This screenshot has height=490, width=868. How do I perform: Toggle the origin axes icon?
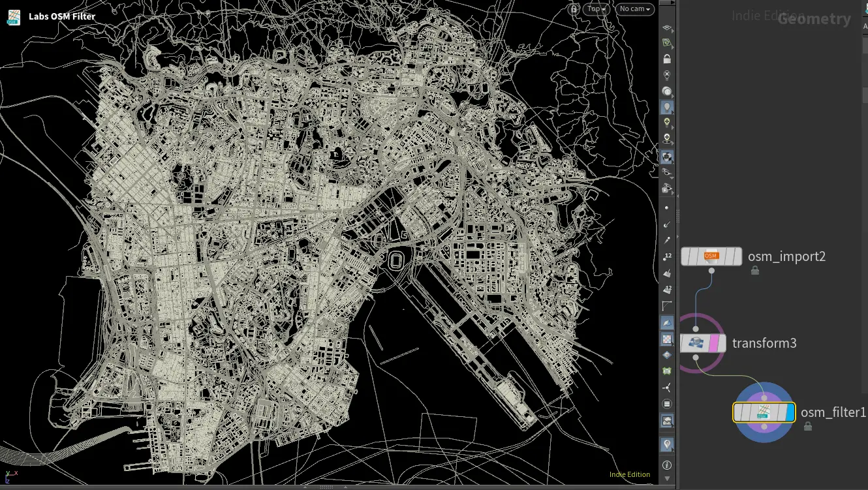(666, 388)
